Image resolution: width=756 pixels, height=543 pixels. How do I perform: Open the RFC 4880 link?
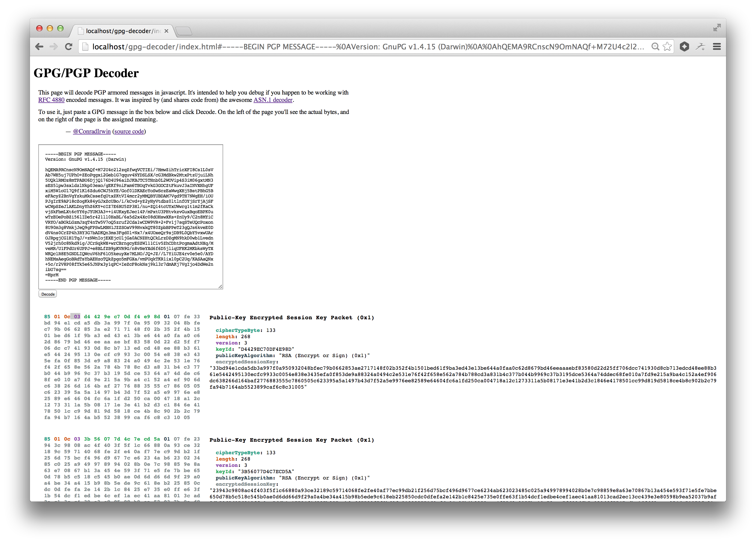tap(51, 100)
